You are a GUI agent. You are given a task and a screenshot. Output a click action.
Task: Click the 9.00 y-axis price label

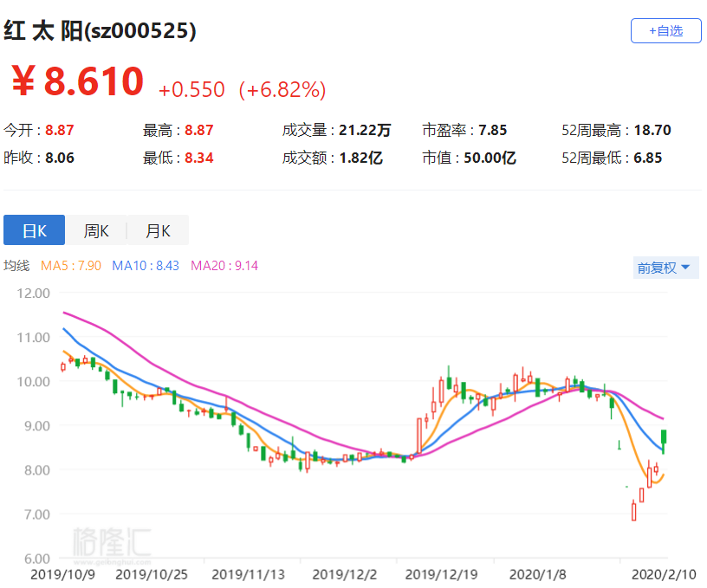(37, 426)
